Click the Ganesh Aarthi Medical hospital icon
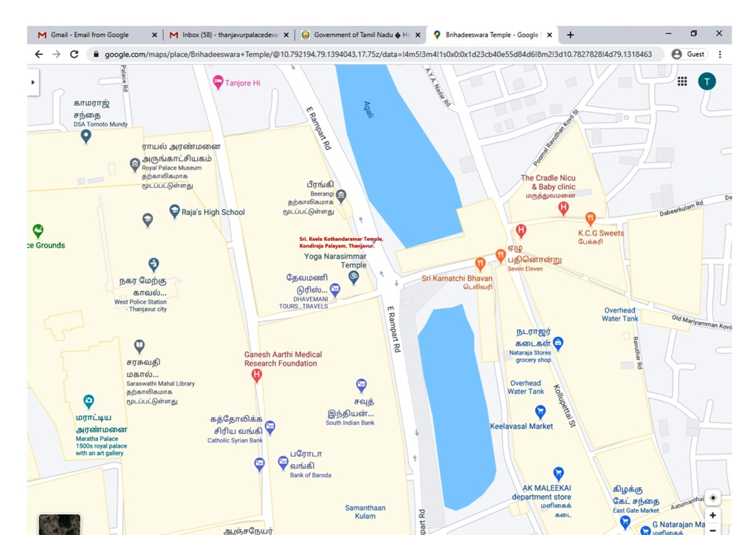This screenshot has width=756, height=535. (x=256, y=375)
